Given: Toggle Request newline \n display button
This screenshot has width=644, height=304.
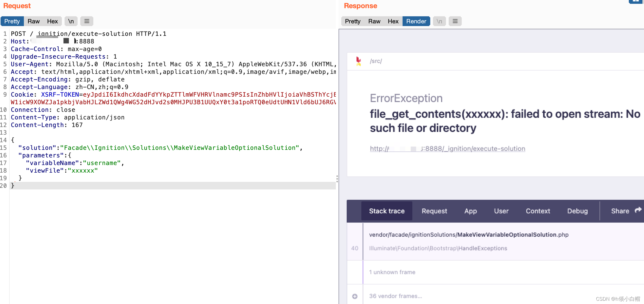Looking at the screenshot, I should click(71, 21).
